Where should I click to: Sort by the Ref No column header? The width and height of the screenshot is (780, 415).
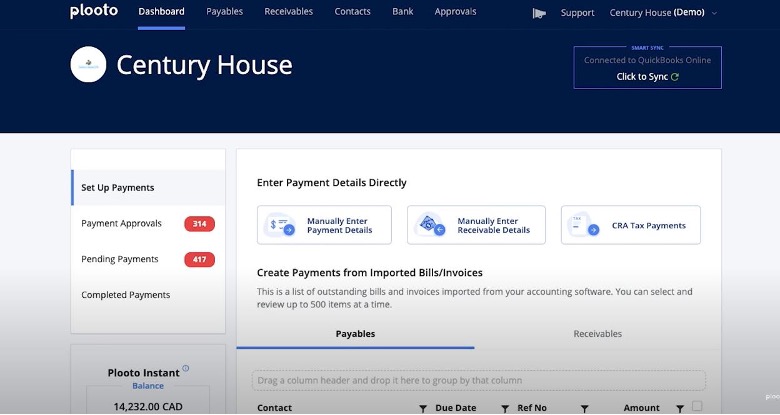(x=532, y=408)
